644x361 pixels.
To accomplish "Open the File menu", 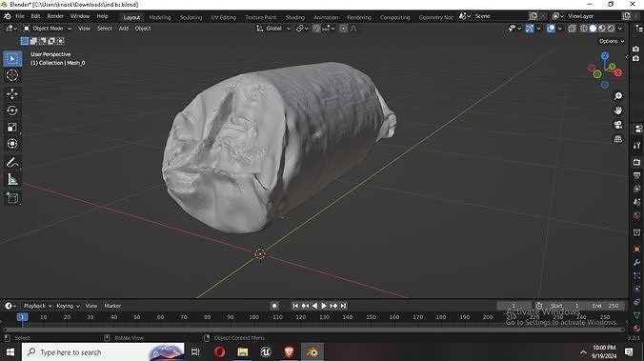I will (20, 16).
